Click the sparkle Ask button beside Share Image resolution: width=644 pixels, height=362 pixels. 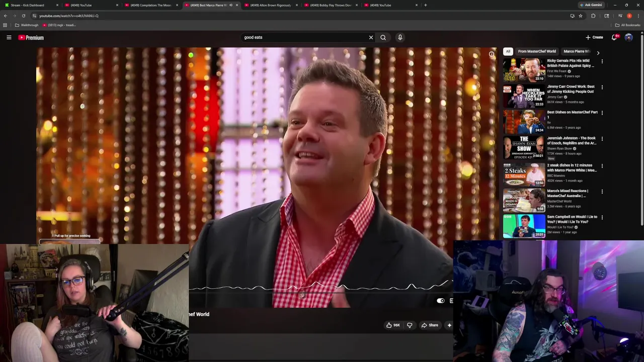(x=449, y=325)
